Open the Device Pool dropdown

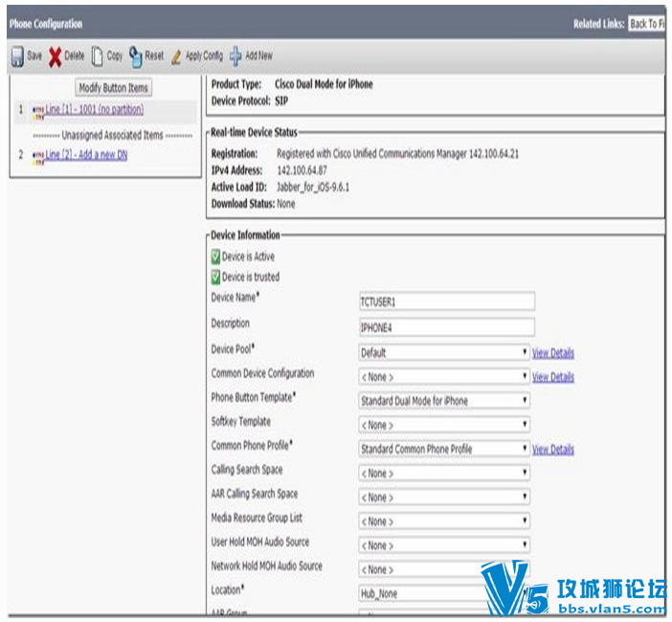[444, 352]
